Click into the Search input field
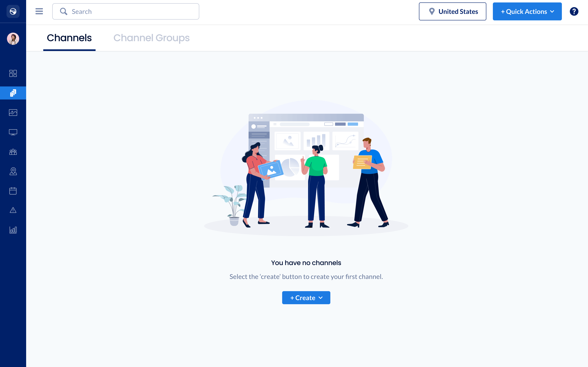588x367 pixels. pos(126,11)
